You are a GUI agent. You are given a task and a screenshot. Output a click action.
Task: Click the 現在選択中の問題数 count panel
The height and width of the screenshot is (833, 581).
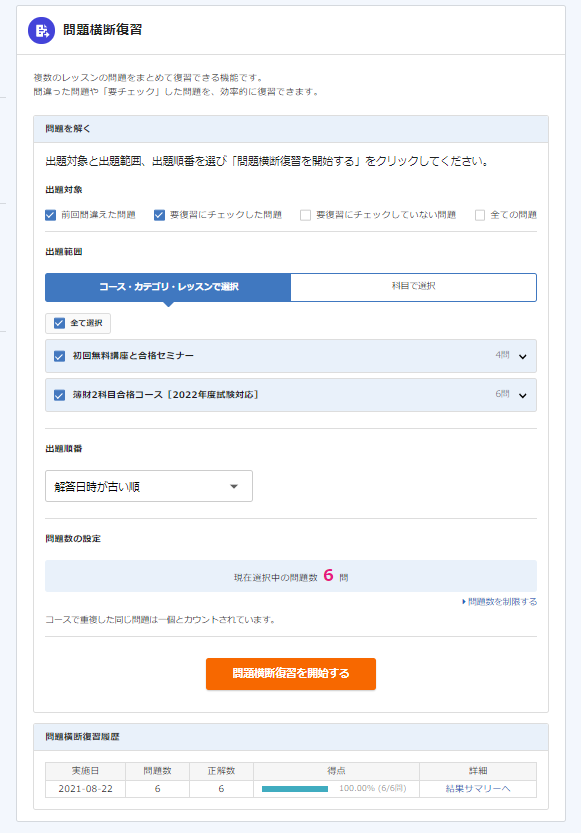coord(291,576)
